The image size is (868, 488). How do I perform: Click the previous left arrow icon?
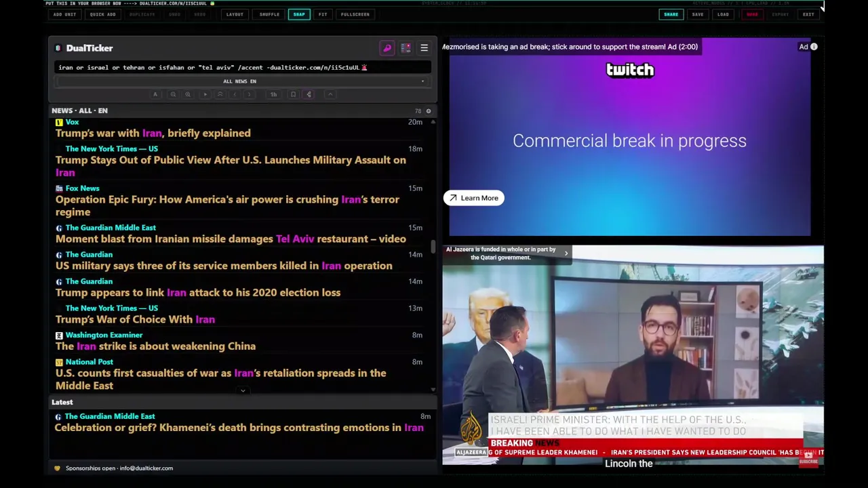pyautogui.click(x=235, y=94)
